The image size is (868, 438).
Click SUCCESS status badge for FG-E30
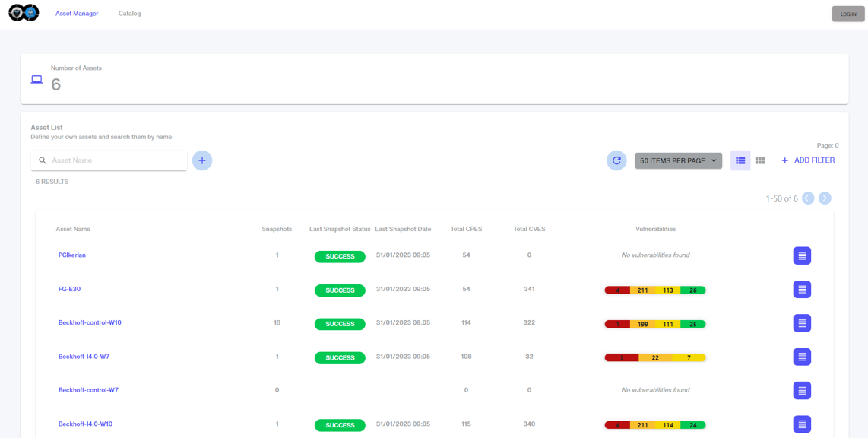340,290
